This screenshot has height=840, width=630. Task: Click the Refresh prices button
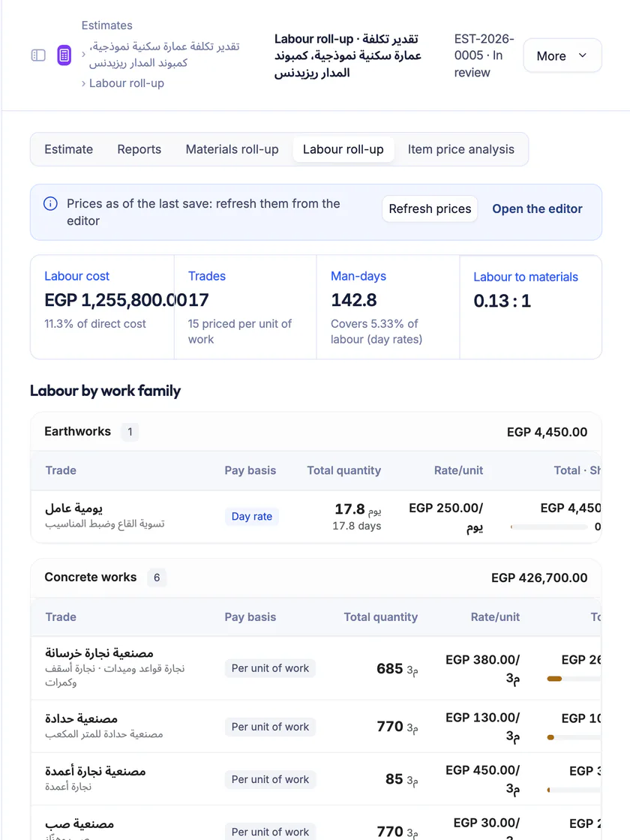click(430, 209)
